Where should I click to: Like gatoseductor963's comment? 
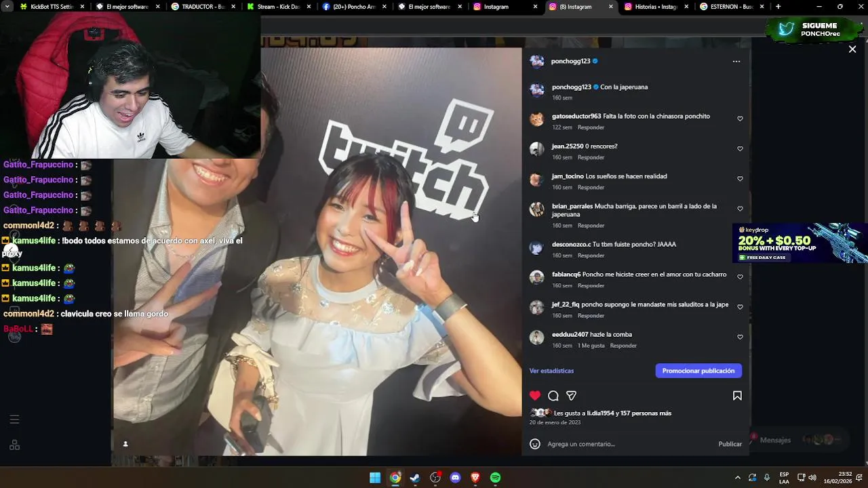click(740, 119)
